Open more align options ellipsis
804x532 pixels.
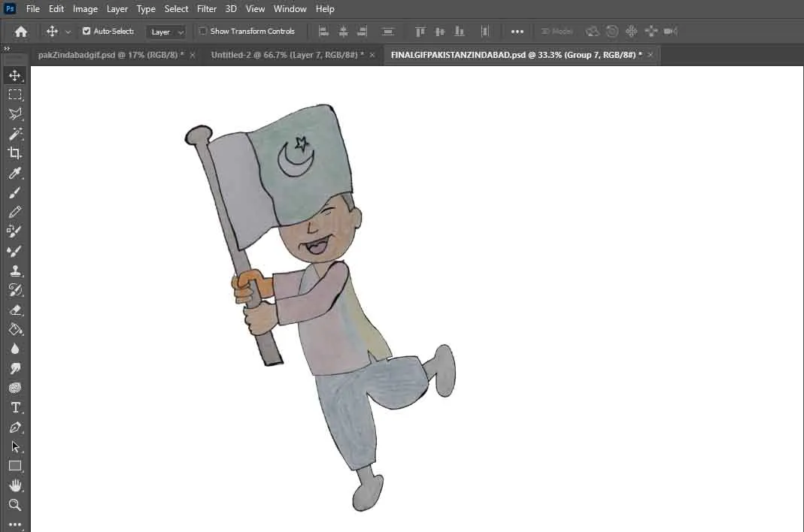(517, 32)
